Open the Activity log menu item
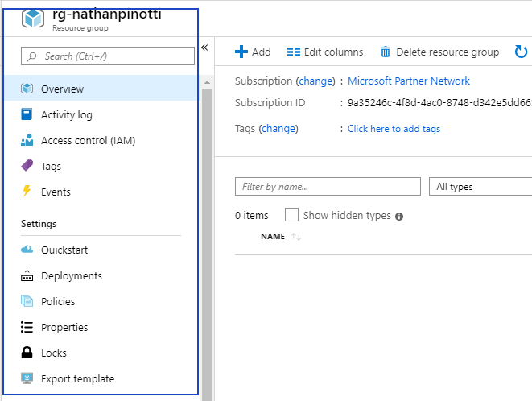Image resolution: width=532 pixels, height=401 pixels. (101, 114)
